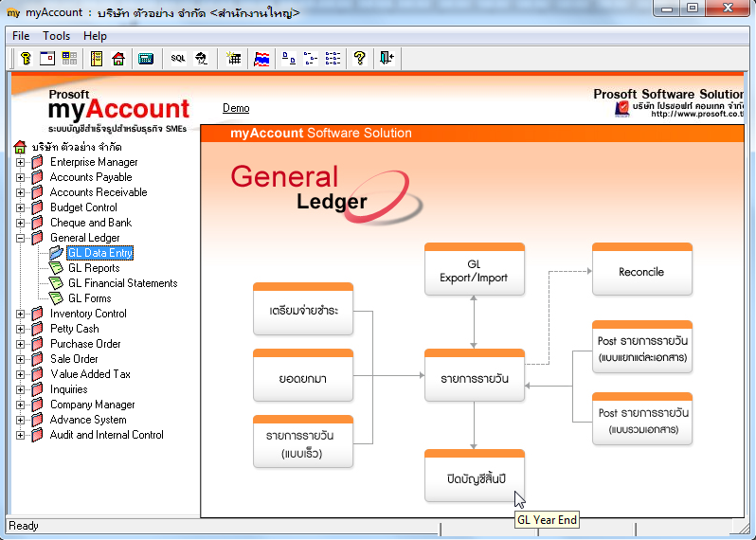Click the key login icon in toolbar
This screenshot has width=756, height=540.
coord(27,59)
